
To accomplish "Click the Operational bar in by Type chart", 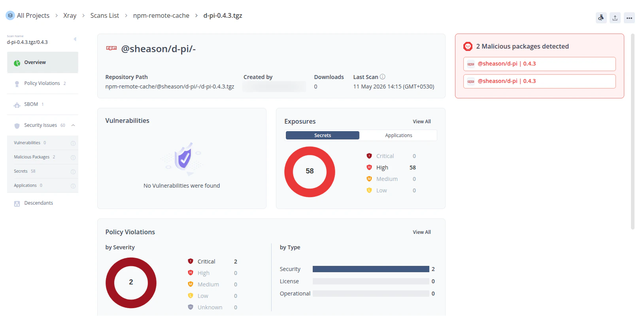I will click(x=371, y=294).
